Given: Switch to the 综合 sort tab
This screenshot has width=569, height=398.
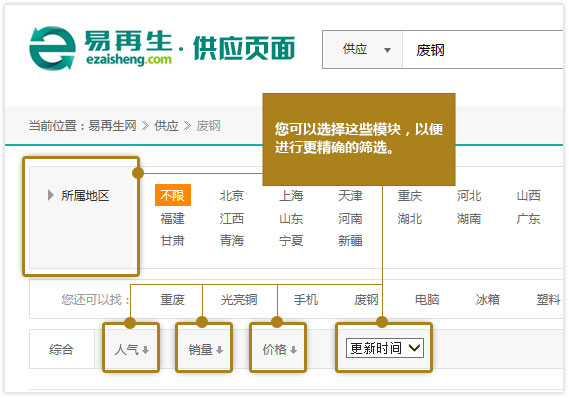Looking at the screenshot, I should [61, 349].
